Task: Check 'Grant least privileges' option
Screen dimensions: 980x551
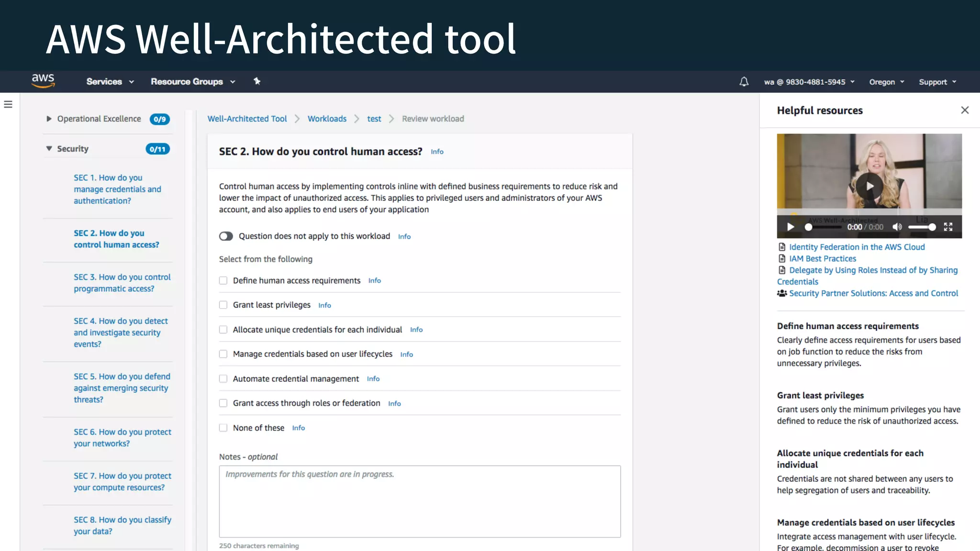Action: (223, 305)
